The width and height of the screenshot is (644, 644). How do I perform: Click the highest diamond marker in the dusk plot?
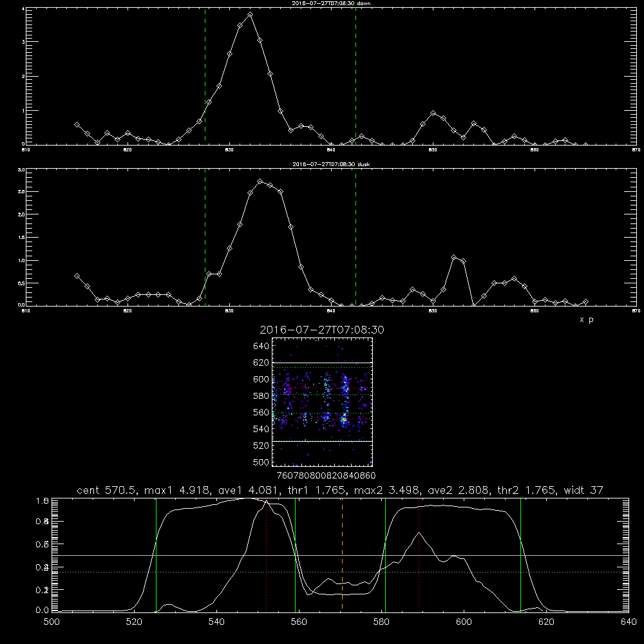click(x=260, y=181)
